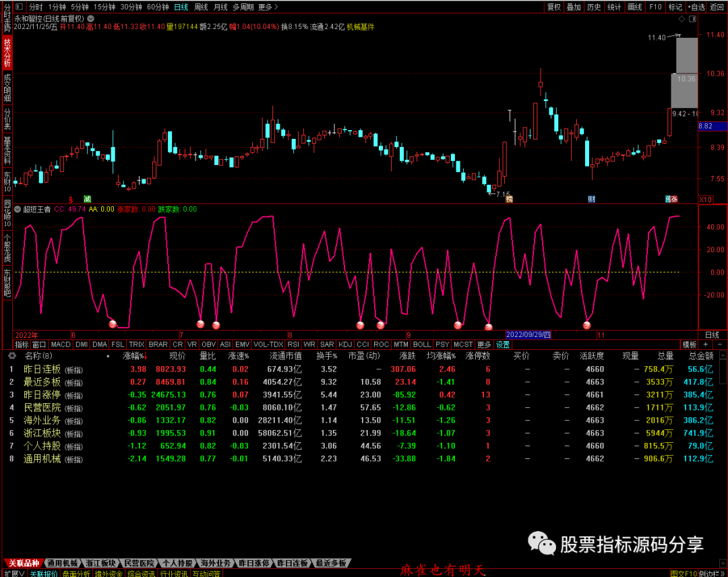Select the RSI indicator

(293, 344)
